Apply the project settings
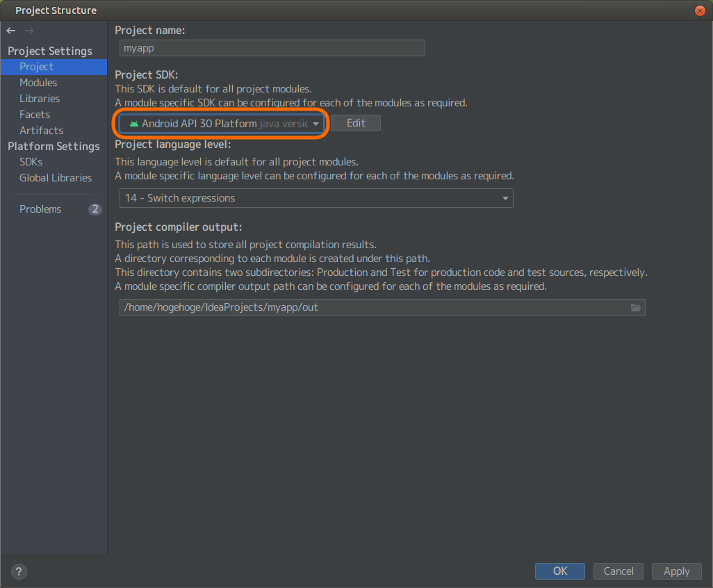The width and height of the screenshot is (713, 588). 676,571
